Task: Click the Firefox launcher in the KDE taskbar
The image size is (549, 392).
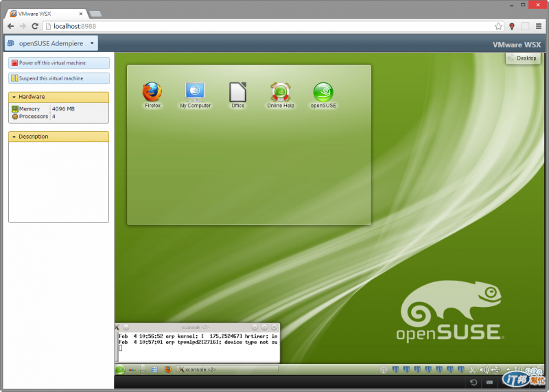Action: (168, 369)
